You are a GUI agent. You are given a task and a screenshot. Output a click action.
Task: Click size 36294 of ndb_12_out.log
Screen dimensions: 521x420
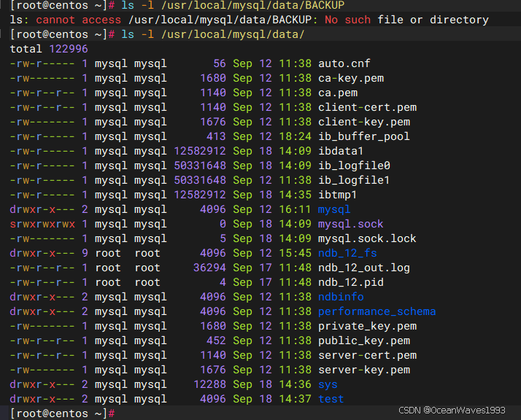pos(209,268)
